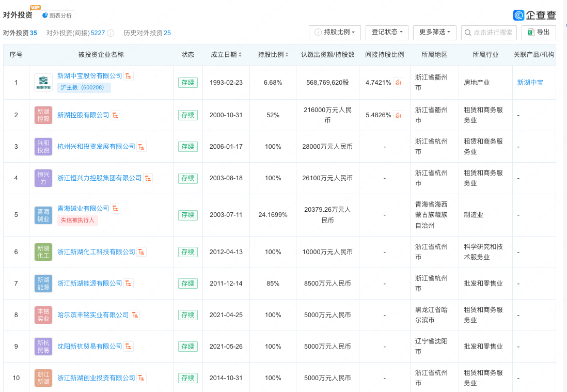Viewport: 567px width, 392px height.
Task: Sort by 成立日期 column header
Action: [226, 55]
